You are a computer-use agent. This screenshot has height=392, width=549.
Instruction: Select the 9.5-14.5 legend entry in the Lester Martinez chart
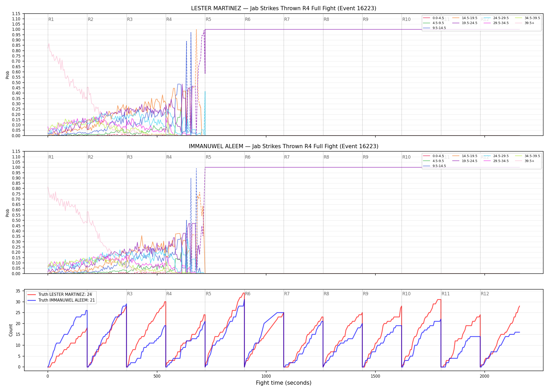pyautogui.click(x=434, y=28)
